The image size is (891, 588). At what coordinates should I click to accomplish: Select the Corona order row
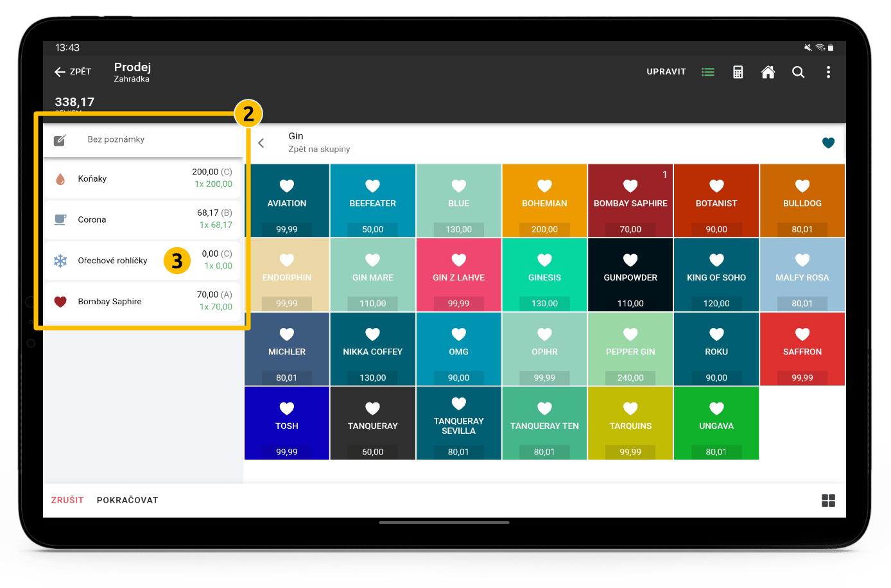click(143, 220)
